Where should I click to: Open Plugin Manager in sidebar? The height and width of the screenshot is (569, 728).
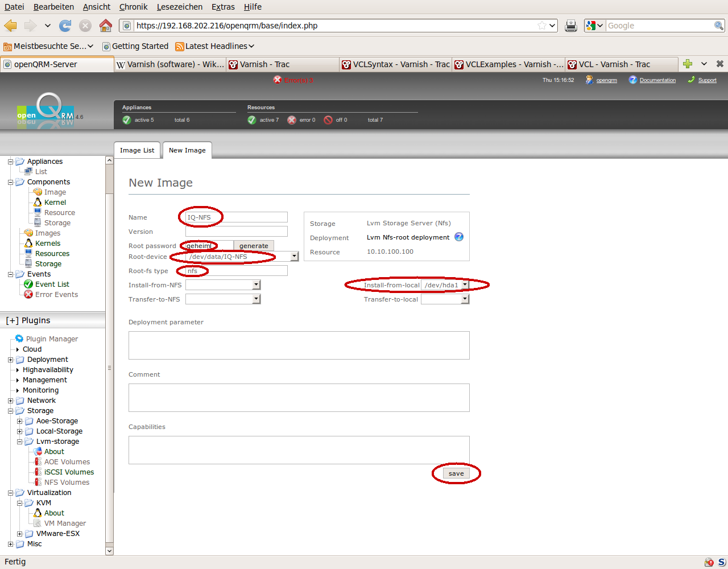[51, 339]
